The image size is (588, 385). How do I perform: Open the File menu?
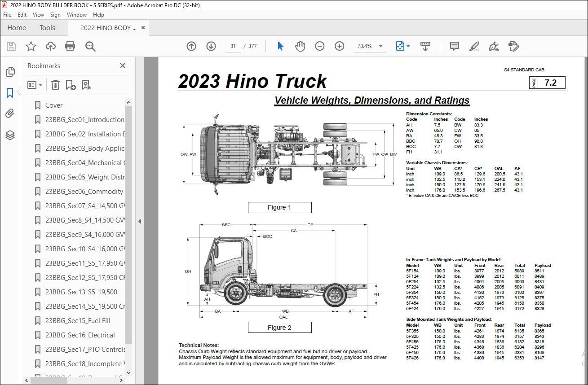[7, 15]
